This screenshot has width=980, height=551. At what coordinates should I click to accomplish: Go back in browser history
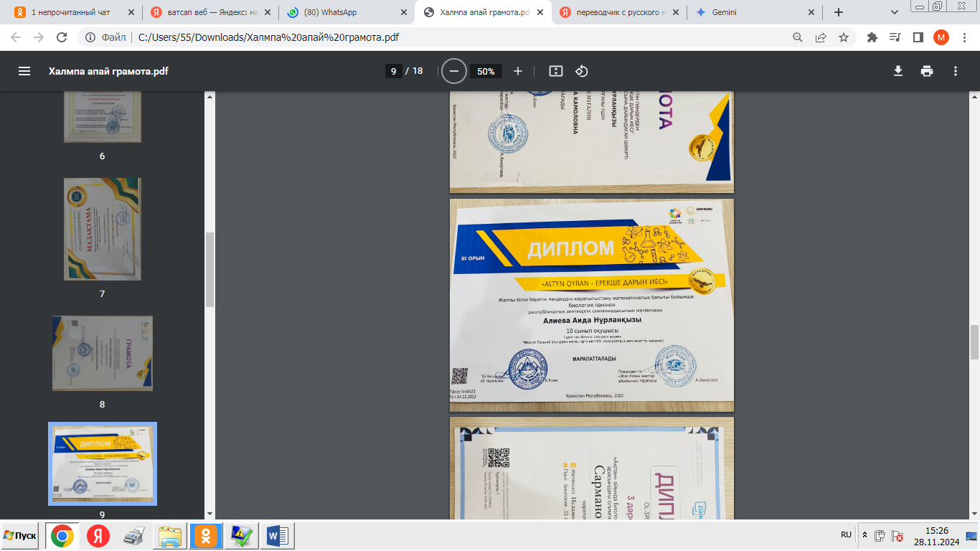(16, 37)
